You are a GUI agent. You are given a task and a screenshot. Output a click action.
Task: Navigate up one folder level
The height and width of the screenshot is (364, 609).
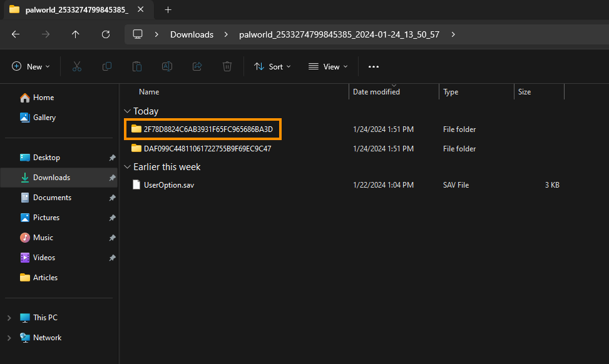[75, 34]
